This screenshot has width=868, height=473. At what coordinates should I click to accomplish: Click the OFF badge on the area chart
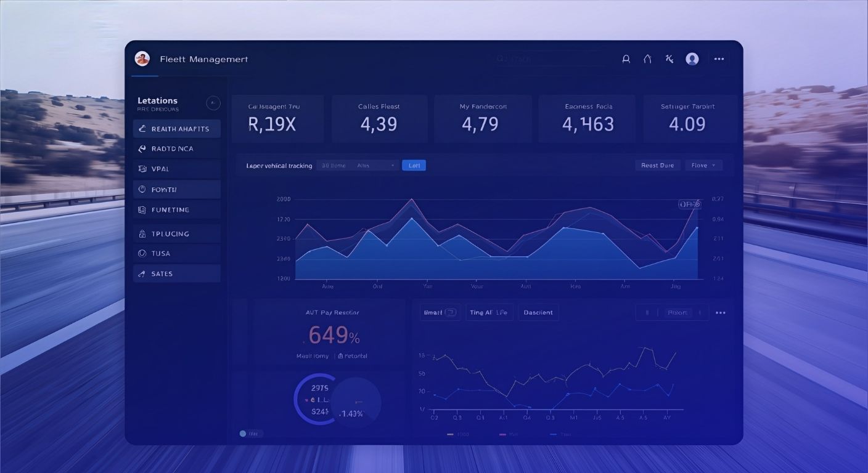pyautogui.click(x=689, y=204)
